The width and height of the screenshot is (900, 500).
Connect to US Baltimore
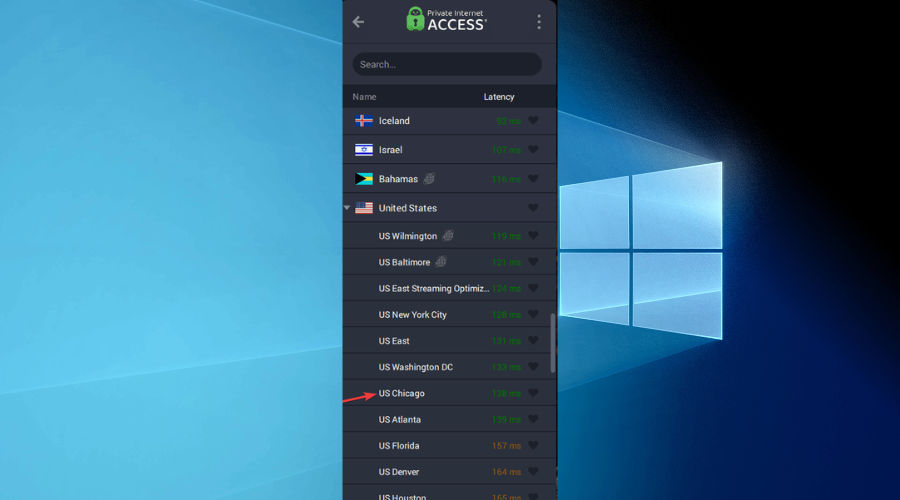pyautogui.click(x=449, y=262)
